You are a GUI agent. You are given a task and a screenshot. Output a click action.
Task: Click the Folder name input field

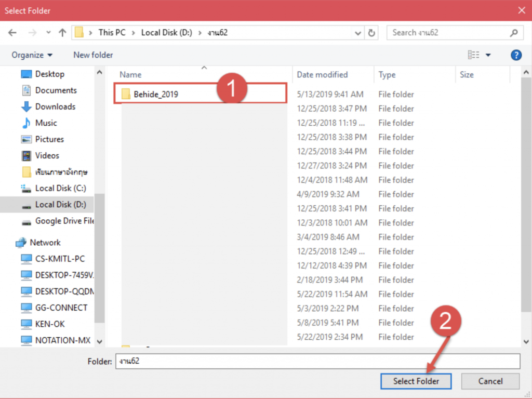click(317, 361)
